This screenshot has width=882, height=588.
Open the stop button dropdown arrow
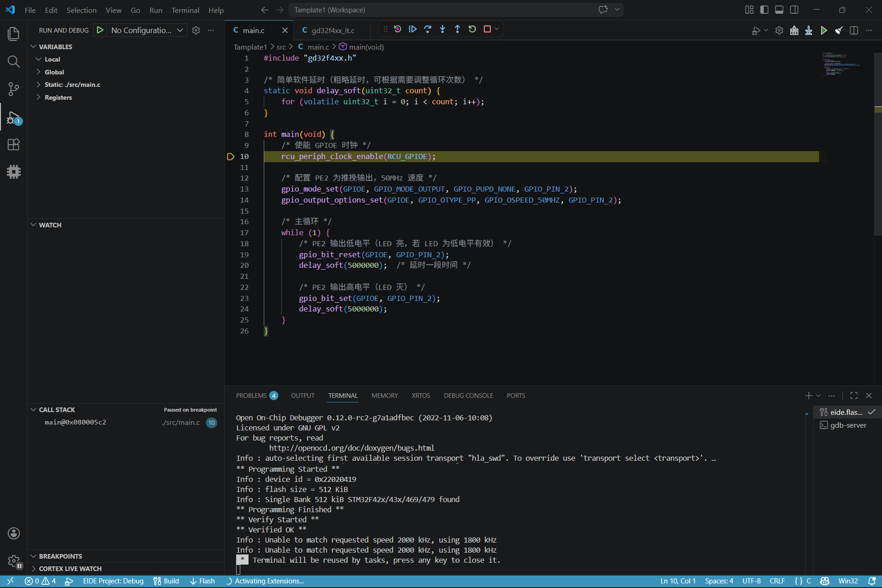[x=497, y=29]
